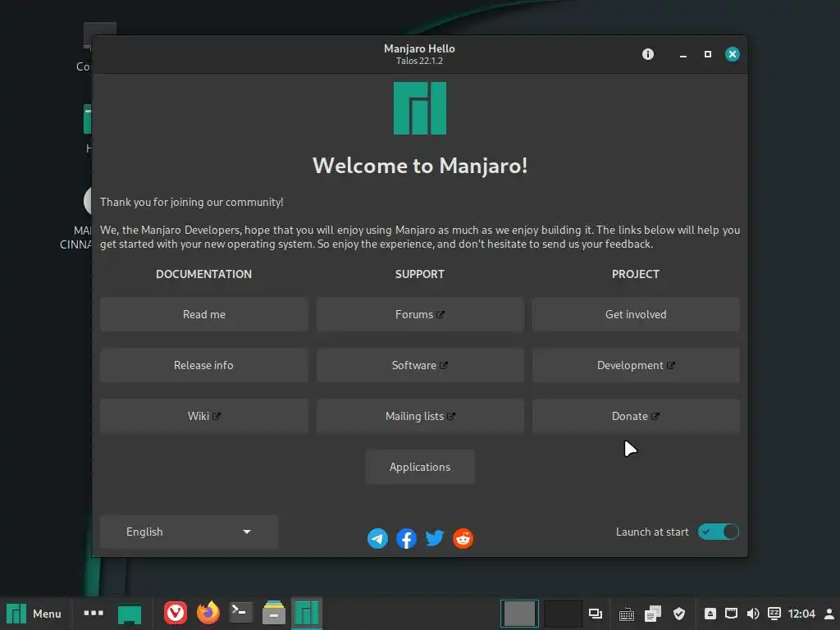Open the Software support page
This screenshot has width=840, height=630.
coord(419,365)
